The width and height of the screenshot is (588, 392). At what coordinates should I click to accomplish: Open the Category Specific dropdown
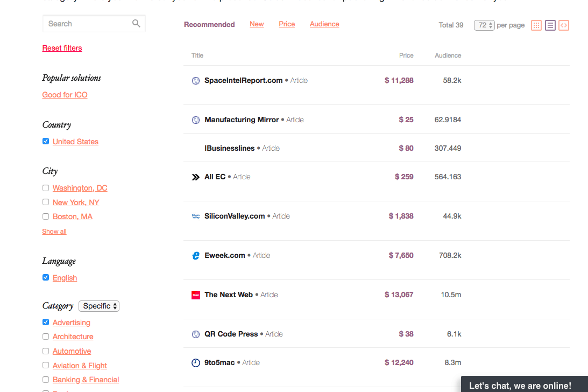click(x=99, y=306)
